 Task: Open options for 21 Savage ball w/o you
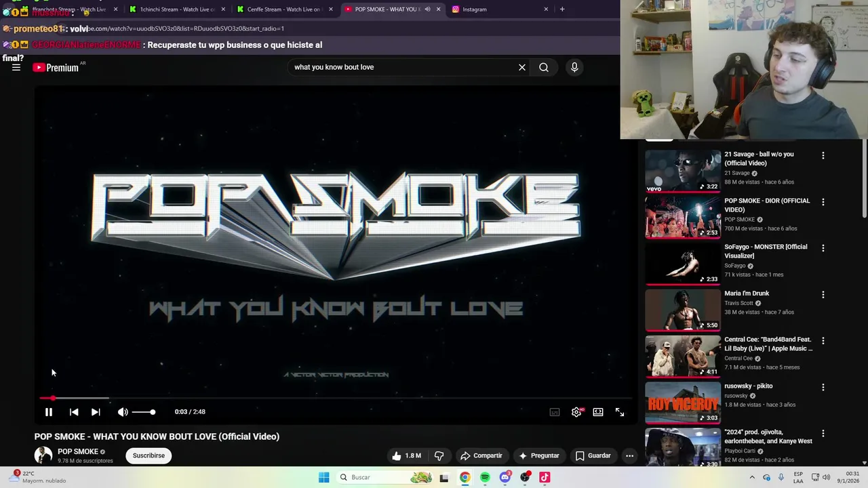pos(823,156)
